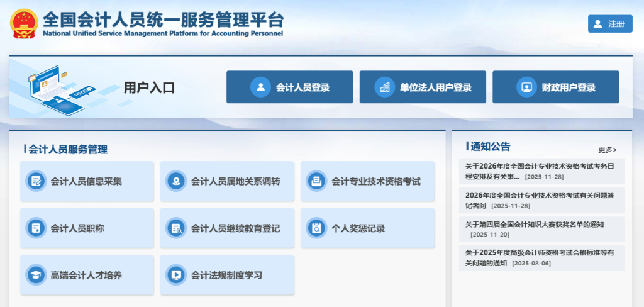Open notice 2026年度全国会计专业技术资格考试有关问题答记者问
This screenshot has height=307, width=644.
[x=541, y=201]
